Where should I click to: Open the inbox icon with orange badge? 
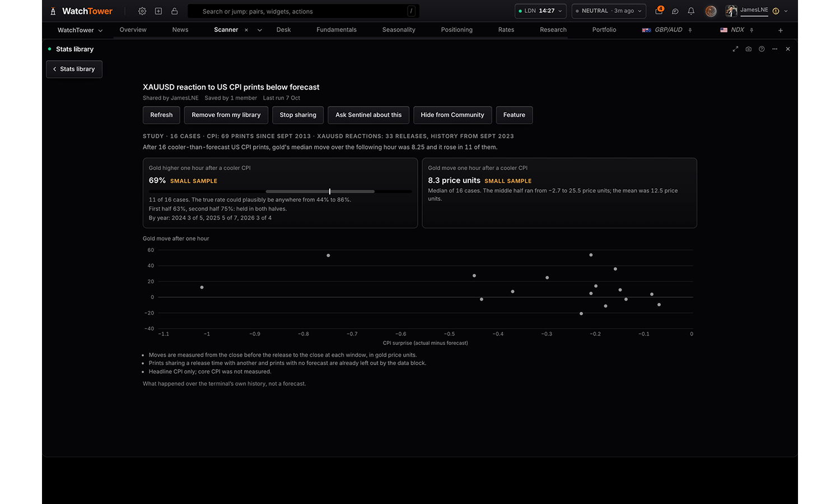pos(659,11)
